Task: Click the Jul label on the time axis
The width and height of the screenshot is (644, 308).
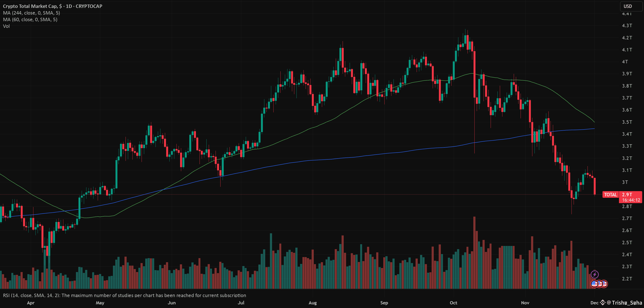Action: 241,303
